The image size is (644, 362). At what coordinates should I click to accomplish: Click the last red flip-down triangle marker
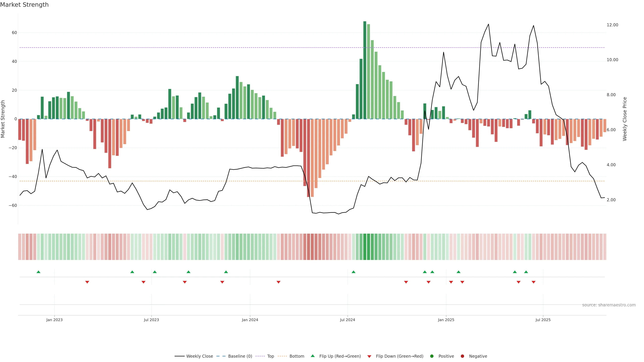(533, 282)
